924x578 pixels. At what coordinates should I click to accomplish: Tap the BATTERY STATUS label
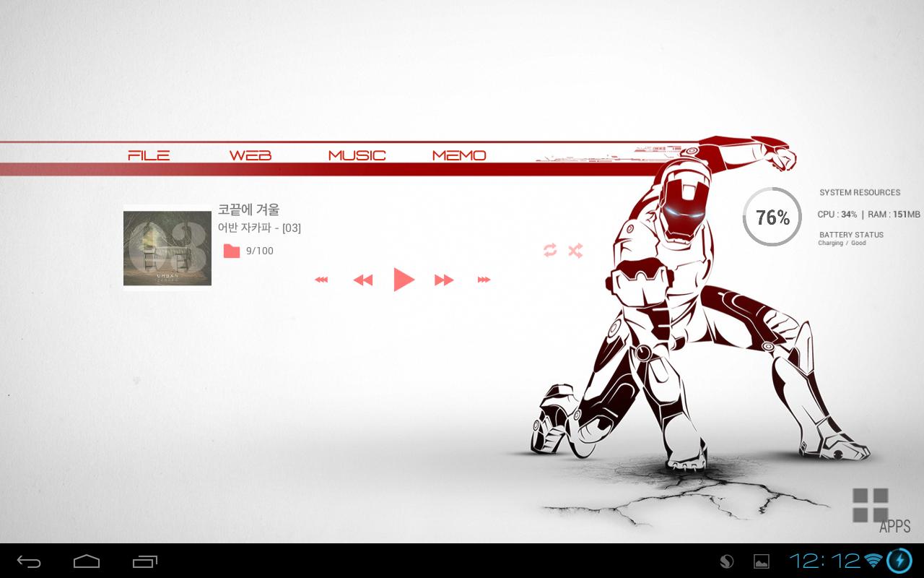coord(851,235)
